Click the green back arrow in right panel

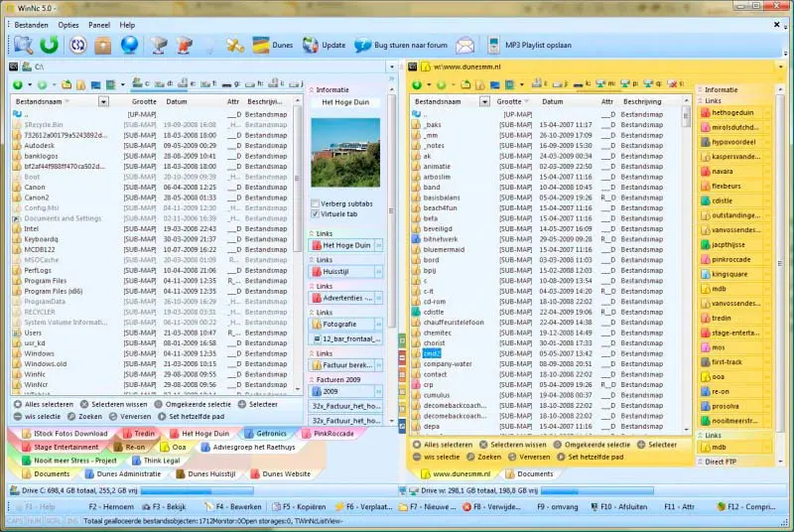click(x=417, y=84)
